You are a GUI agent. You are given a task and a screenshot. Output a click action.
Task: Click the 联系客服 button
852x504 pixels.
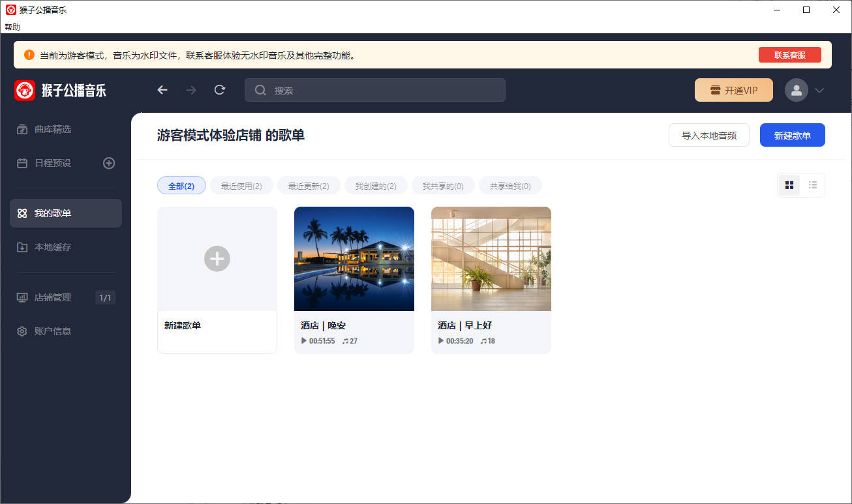click(790, 55)
